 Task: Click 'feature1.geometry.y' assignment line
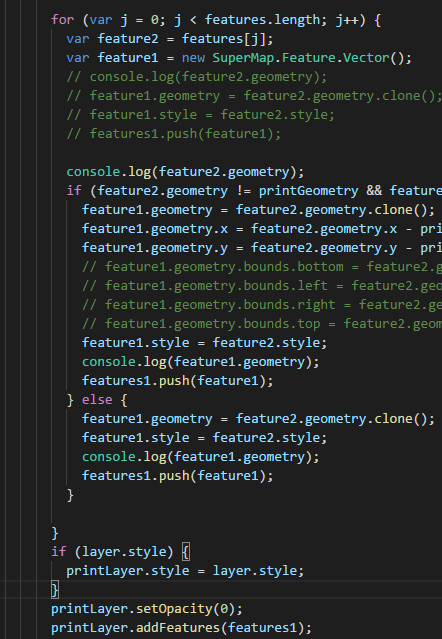pyautogui.click(x=262, y=248)
